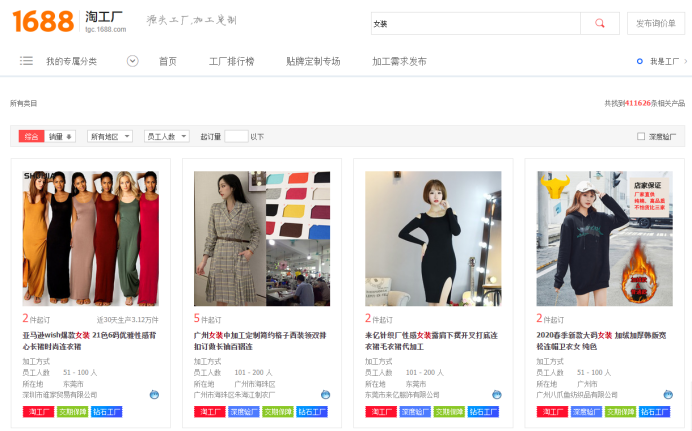Image resolution: width=692 pixels, height=431 pixels.
Task: Open 我的专属分类 menu
Action: coord(71,61)
